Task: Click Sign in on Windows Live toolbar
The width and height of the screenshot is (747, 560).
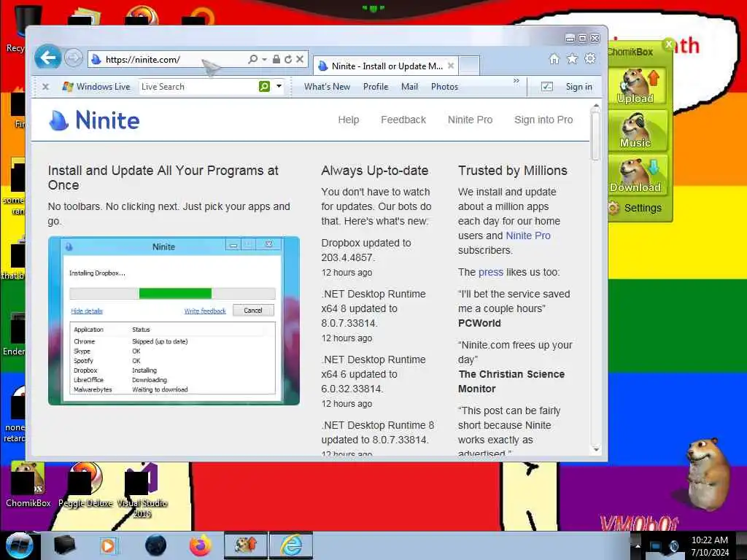Action: [578, 87]
